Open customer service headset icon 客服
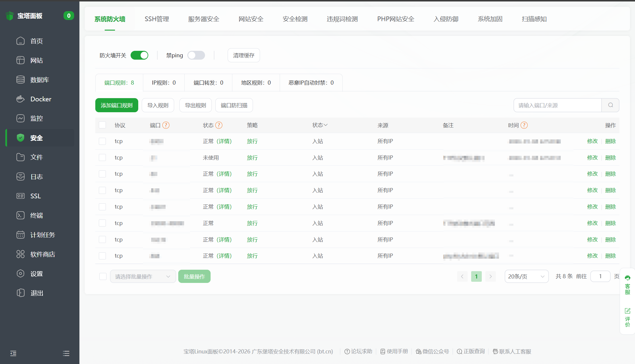The image size is (635, 364). pos(627,278)
